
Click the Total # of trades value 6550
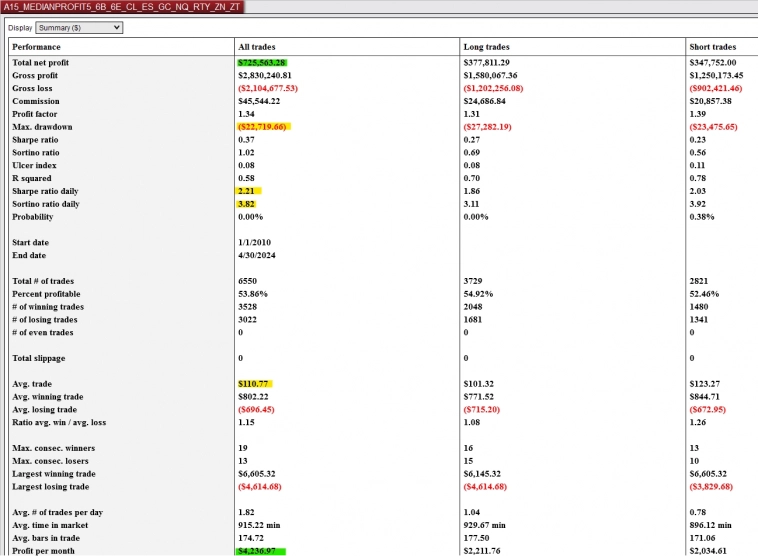(248, 281)
